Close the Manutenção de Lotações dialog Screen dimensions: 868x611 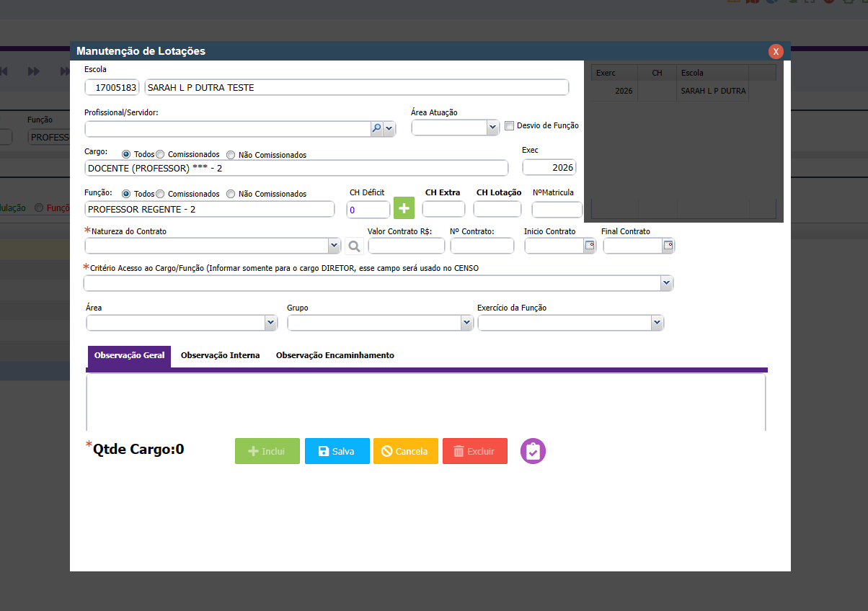(x=776, y=51)
